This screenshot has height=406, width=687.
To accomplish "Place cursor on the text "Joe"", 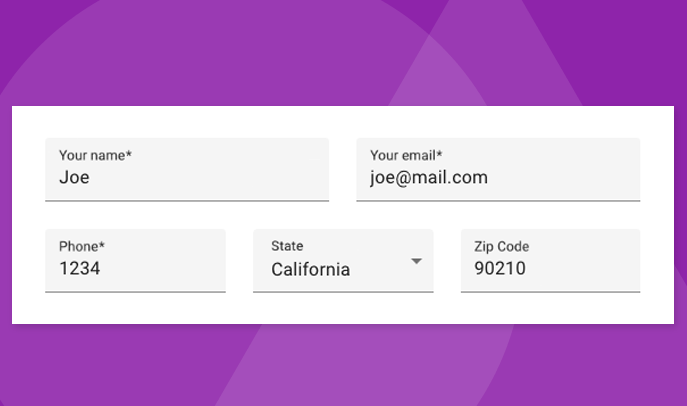I will pyautogui.click(x=75, y=178).
